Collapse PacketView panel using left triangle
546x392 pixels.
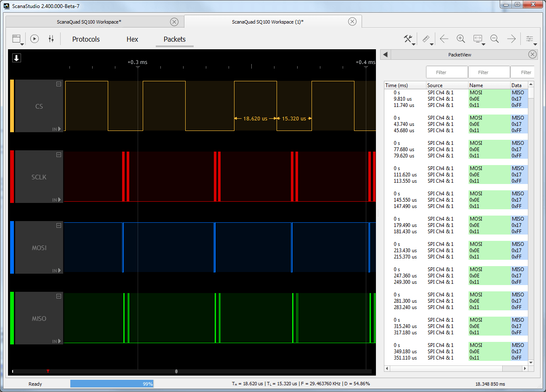click(385, 54)
